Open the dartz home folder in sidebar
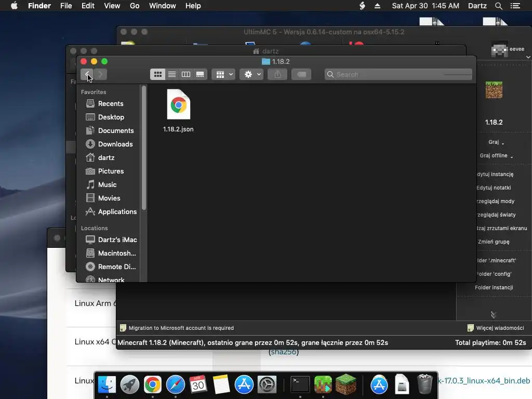The height and width of the screenshot is (399, 532). 106,158
